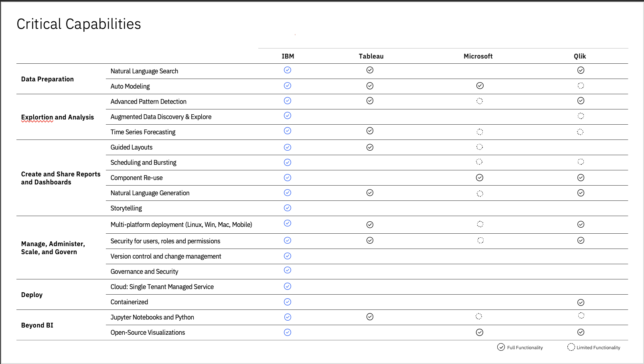Select the Tableau column header
The height and width of the screenshot is (364, 644).
click(371, 57)
